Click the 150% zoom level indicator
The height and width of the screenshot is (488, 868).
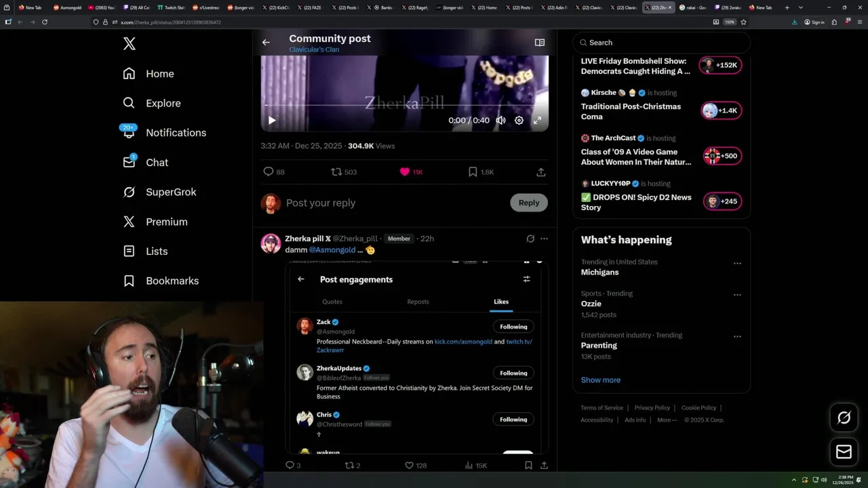click(729, 22)
